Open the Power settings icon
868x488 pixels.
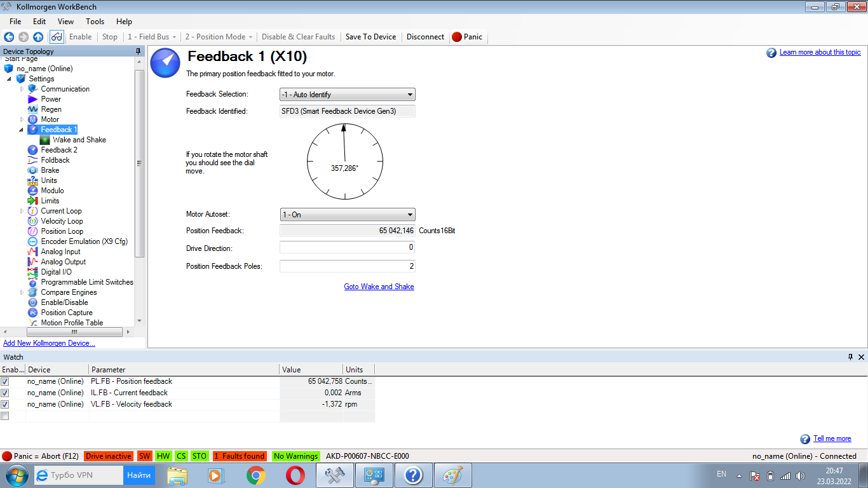click(33, 99)
